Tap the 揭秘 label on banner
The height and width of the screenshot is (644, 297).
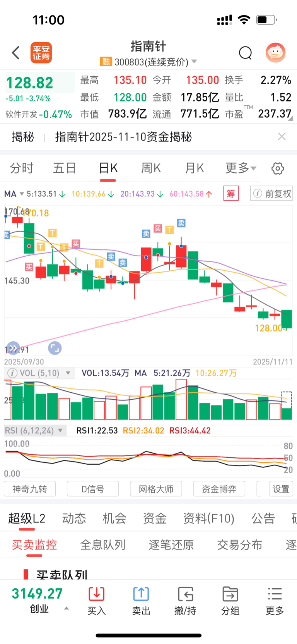coord(23,137)
